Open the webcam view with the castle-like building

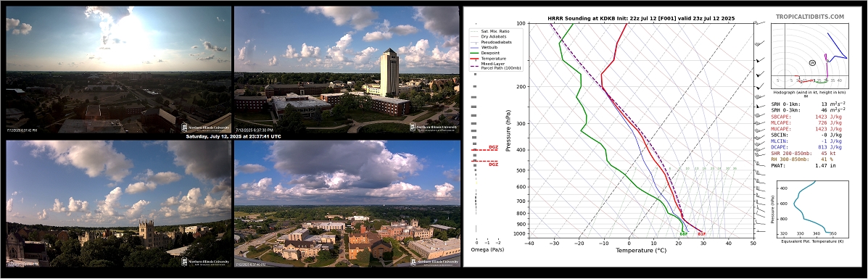point(118,204)
